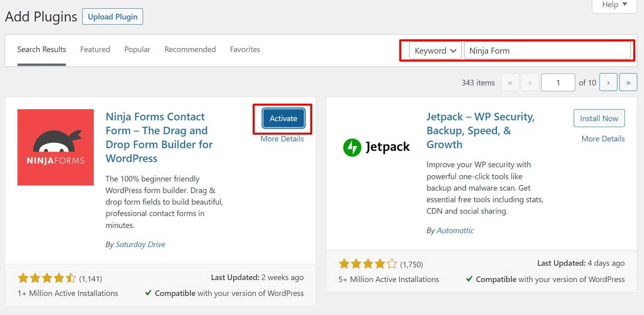The height and width of the screenshot is (315, 644).
Task: Open More Details for Ninja Forms
Action: click(x=282, y=139)
